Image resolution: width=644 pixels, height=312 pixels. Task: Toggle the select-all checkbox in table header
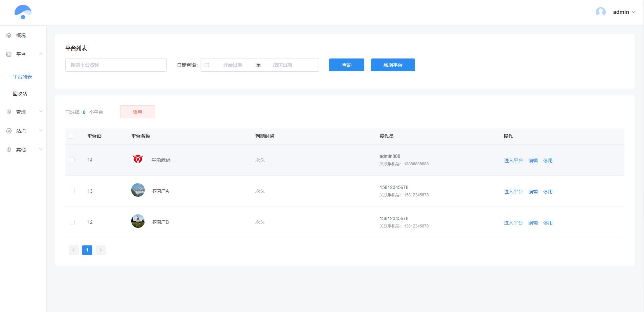click(x=71, y=136)
